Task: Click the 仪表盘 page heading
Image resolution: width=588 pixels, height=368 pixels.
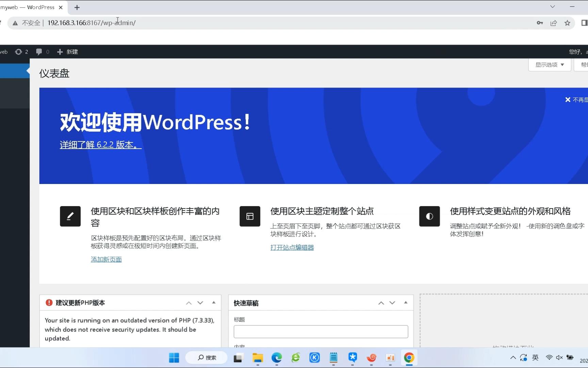Action: [54, 73]
